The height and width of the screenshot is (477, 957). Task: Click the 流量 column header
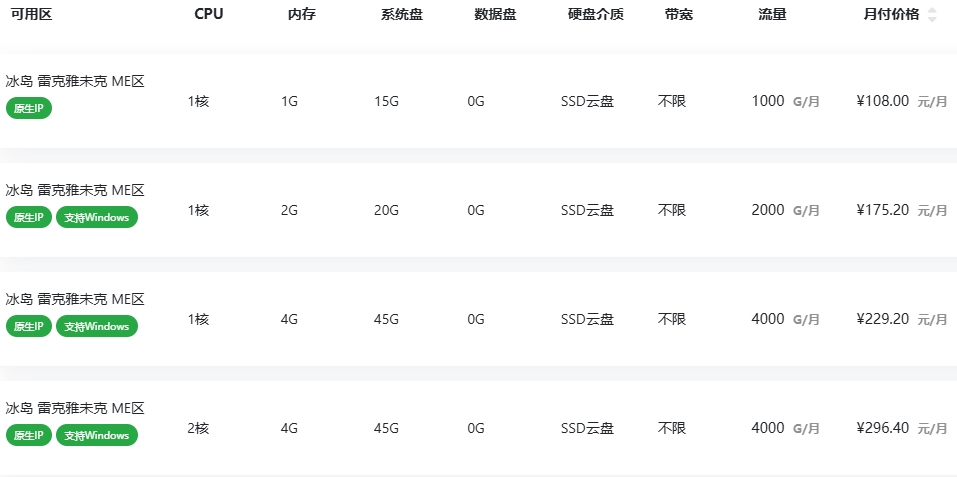772,15
